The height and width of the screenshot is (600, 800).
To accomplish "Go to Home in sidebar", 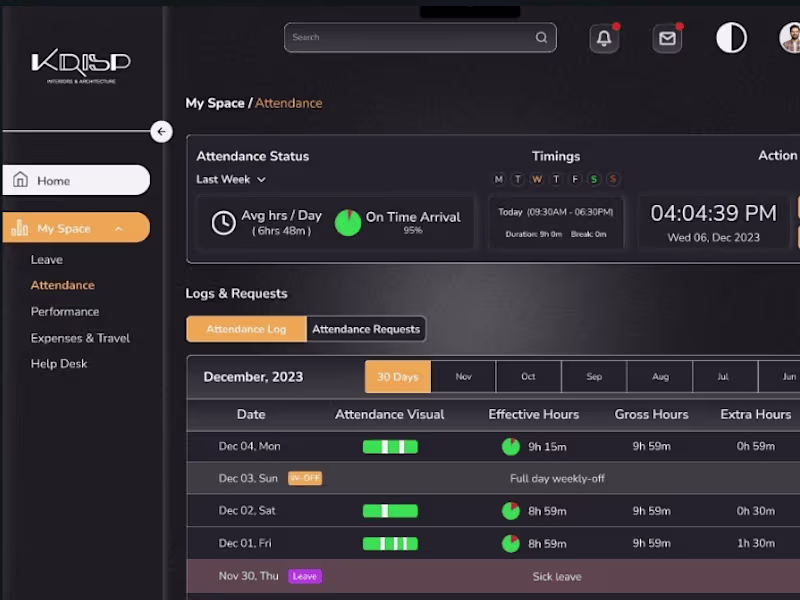I will [76, 180].
